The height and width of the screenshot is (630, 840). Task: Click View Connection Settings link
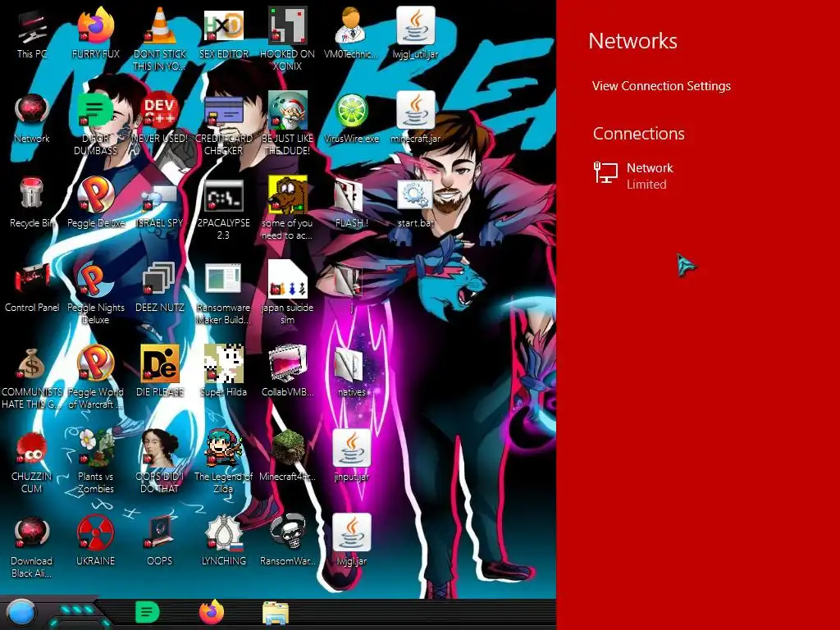661,85
